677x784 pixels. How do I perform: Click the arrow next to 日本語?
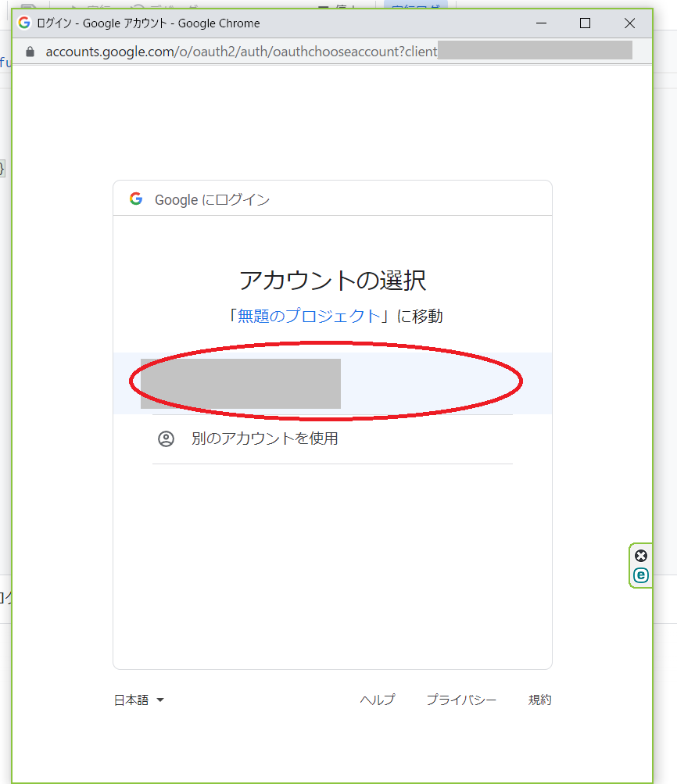[x=160, y=700]
